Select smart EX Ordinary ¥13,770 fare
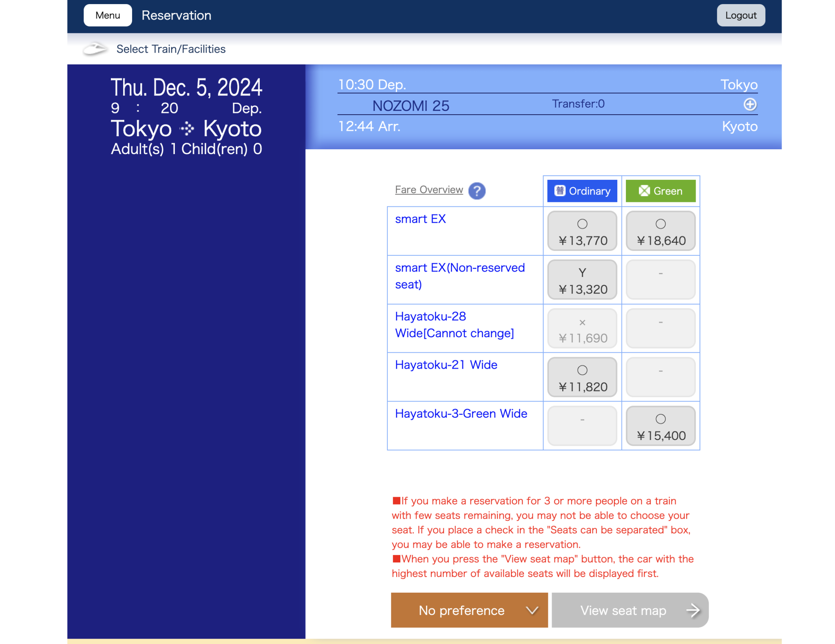 tap(582, 231)
